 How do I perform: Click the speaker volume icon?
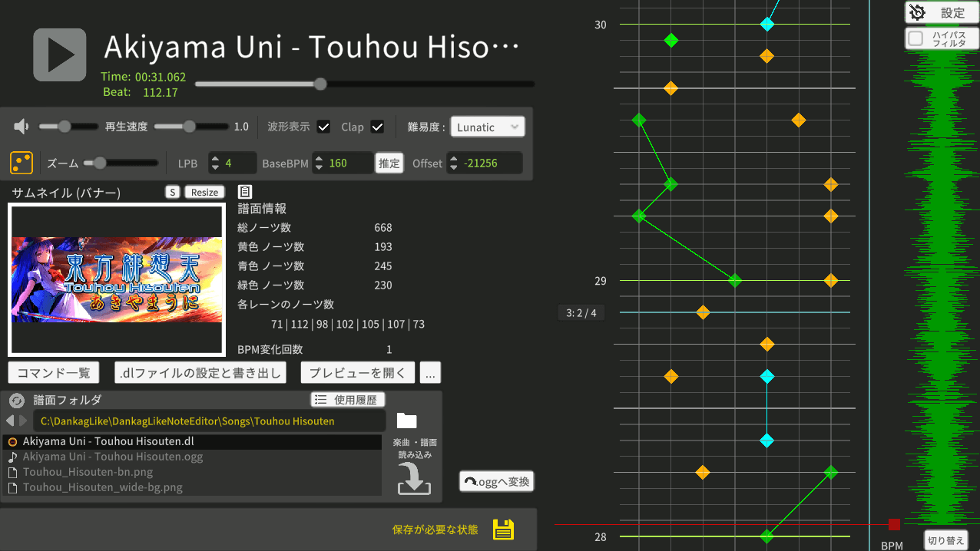(22, 127)
